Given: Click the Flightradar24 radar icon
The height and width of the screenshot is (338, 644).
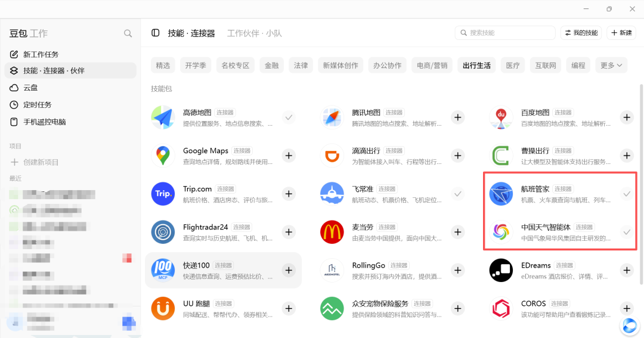Looking at the screenshot, I should pyautogui.click(x=163, y=232).
